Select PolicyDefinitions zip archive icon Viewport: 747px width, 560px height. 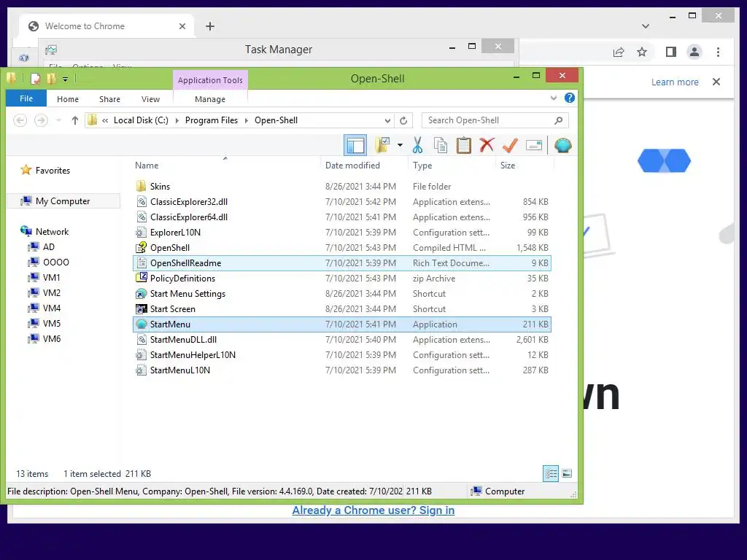pos(141,278)
